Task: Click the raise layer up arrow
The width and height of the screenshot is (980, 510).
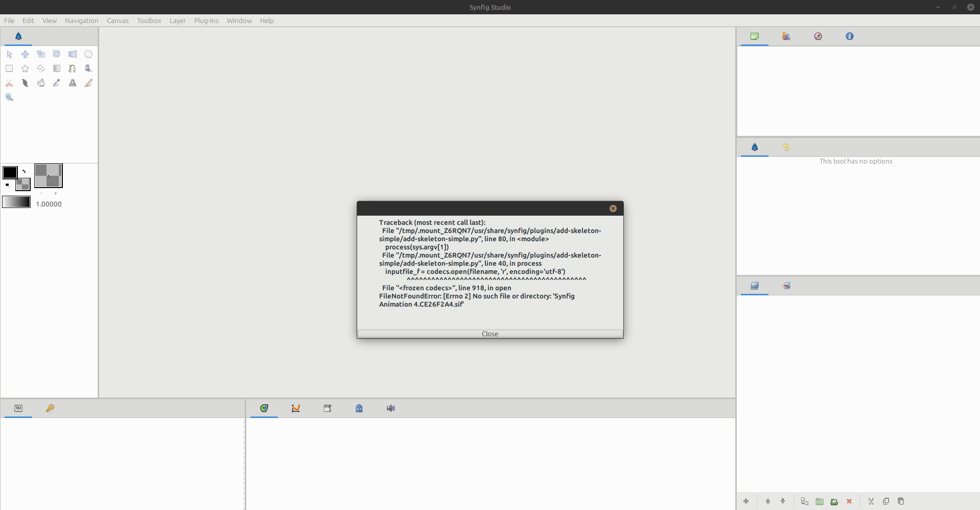Action: (768, 501)
